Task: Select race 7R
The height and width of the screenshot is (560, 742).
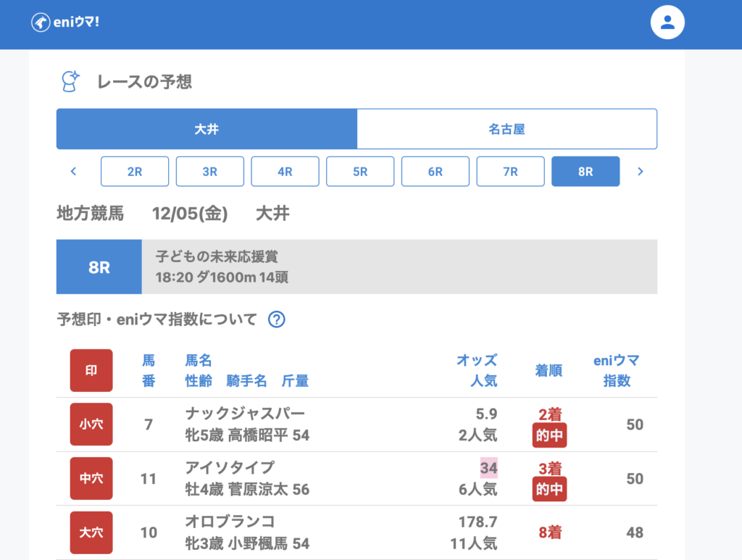Action: click(510, 172)
